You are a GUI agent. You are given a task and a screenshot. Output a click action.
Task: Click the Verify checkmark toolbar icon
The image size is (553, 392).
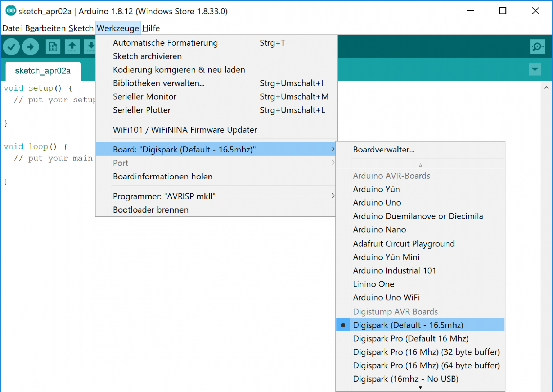pos(11,47)
